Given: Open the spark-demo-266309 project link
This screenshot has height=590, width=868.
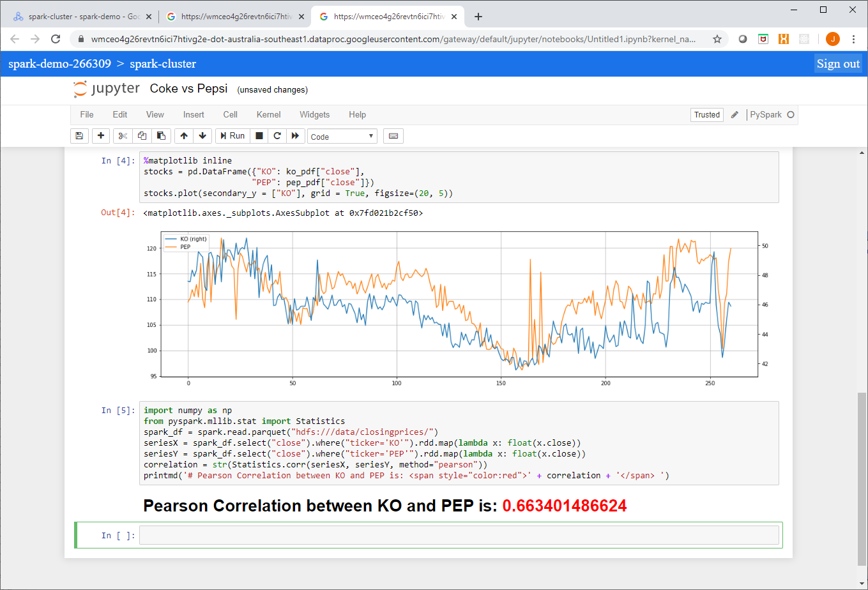Looking at the screenshot, I should point(59,64).
